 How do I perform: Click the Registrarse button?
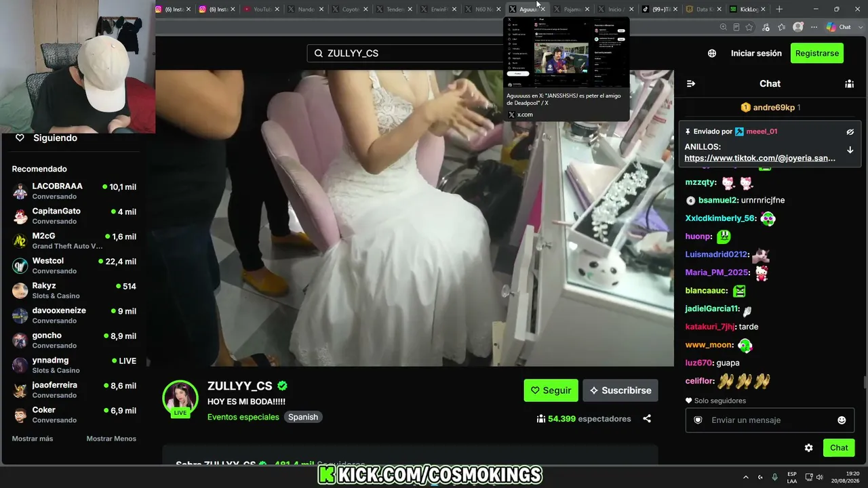816,53
